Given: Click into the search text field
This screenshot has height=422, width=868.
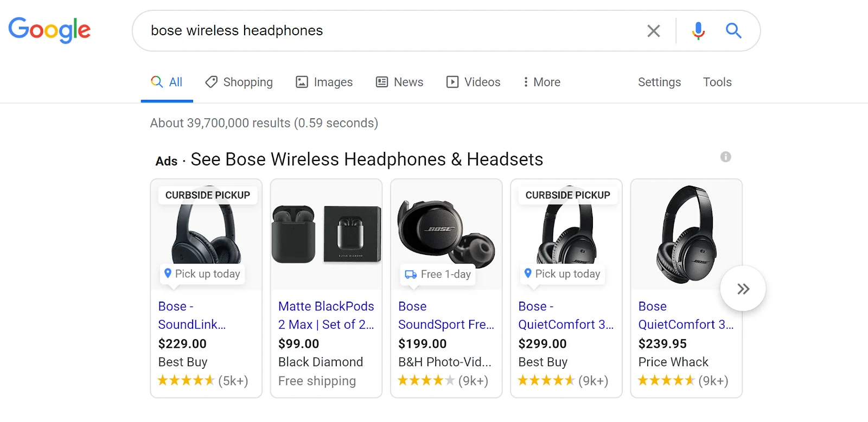Looking at the screenshot, I should pyautogui.click(x=380, y=31).
